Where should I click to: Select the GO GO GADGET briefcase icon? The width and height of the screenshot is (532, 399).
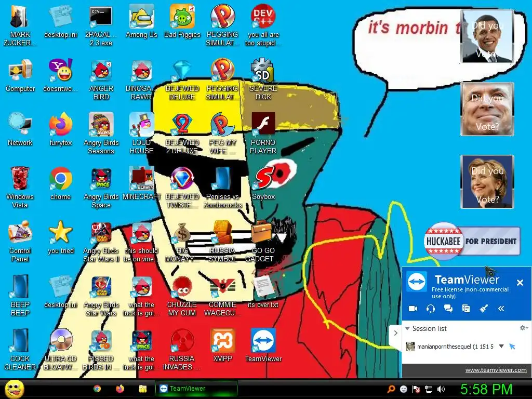tap(263, 242)
